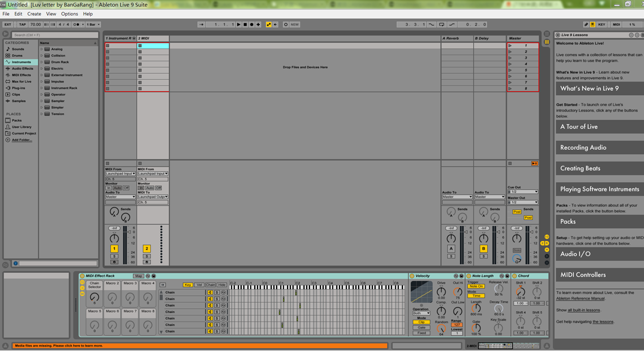644x351 pixels.
Task: Click the Session Record circle button
Action: point(286,25)
